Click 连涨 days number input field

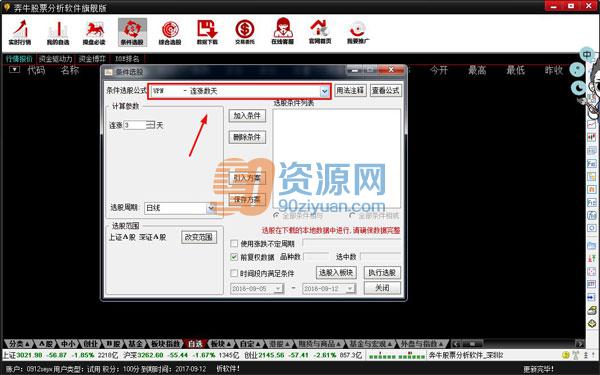[x=135, y=125]
